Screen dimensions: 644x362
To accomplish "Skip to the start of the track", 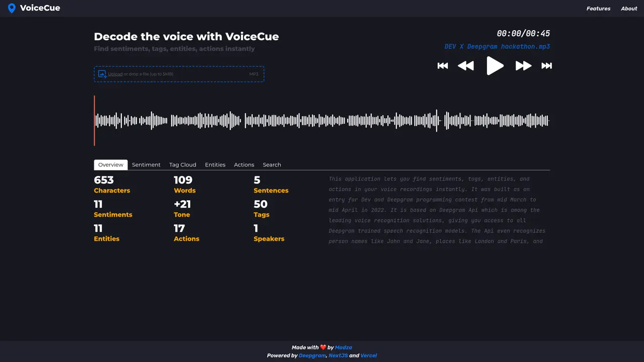I will (443, 66).
